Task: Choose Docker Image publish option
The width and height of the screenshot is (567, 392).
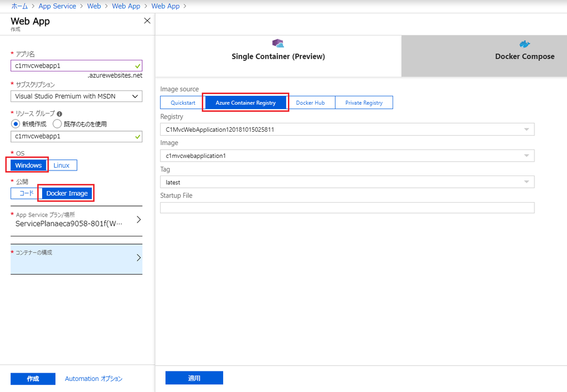Action: (67, 193)
